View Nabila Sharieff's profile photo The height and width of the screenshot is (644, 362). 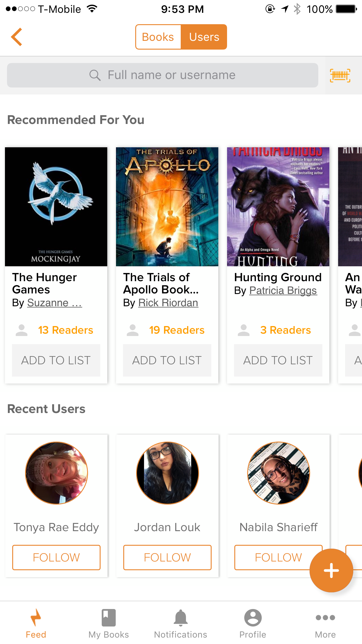pyautogui.click(x=278, y=473)
